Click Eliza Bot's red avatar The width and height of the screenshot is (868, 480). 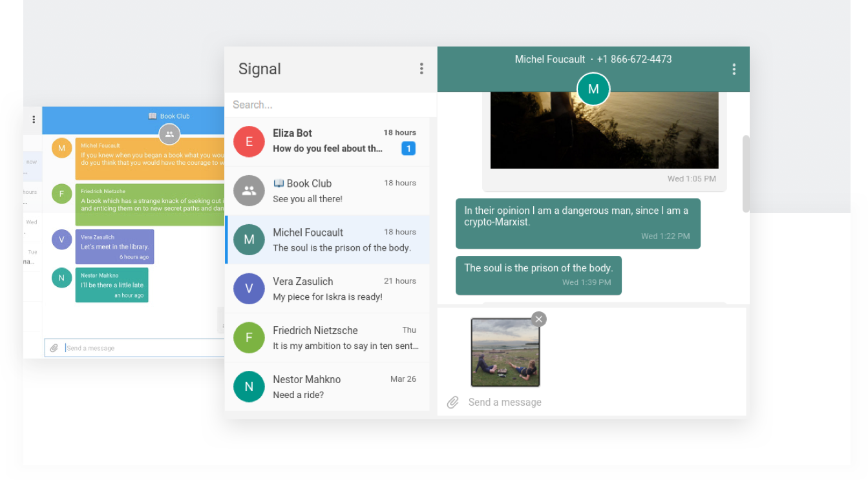click(x=249, y=141)
